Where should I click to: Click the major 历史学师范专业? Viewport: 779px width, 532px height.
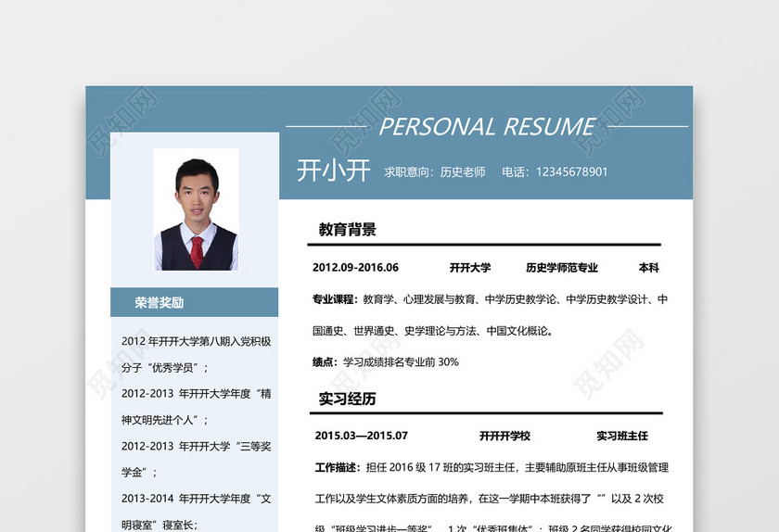coord(562,268)
